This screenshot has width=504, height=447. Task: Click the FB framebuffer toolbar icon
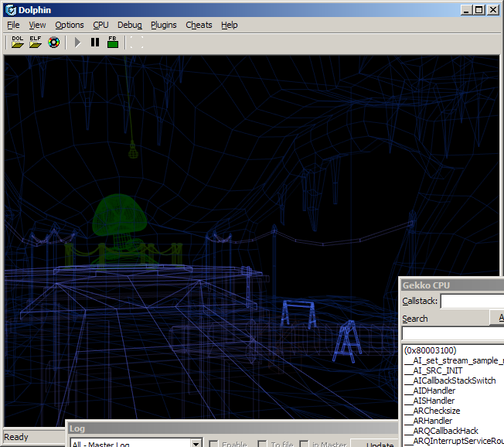(x=113, y=42)
